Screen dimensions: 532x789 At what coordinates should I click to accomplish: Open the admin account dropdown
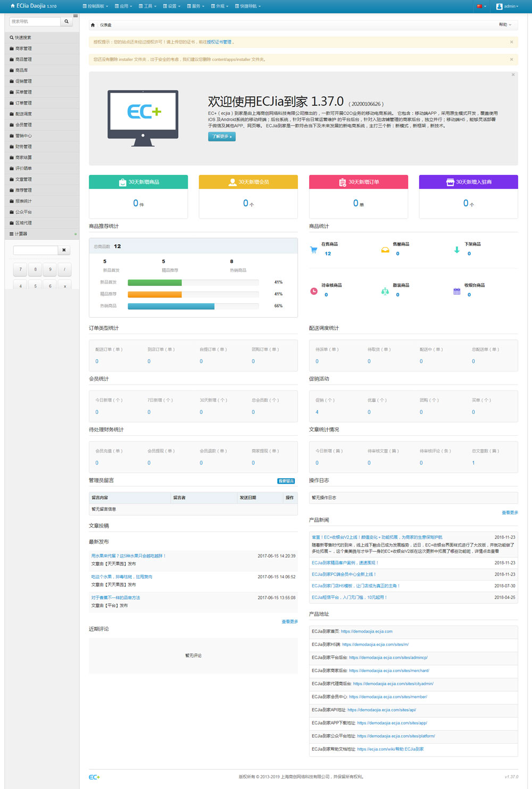pyautogui.click(x=507, y=6)
